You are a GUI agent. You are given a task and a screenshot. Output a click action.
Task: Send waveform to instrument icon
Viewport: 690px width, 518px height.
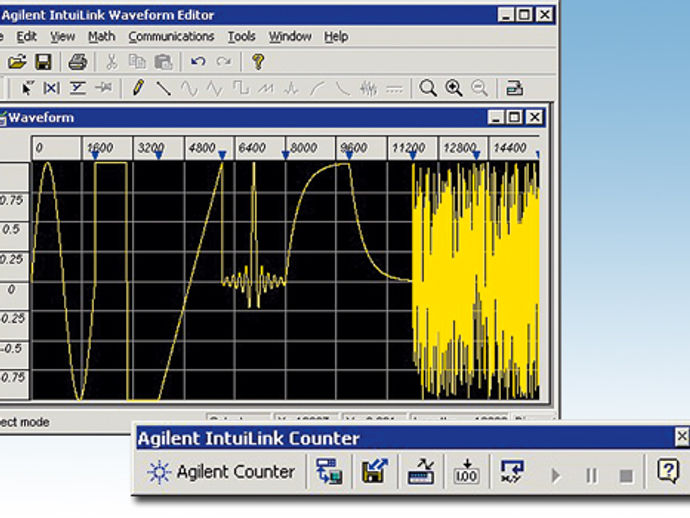[x=514, y=88]
